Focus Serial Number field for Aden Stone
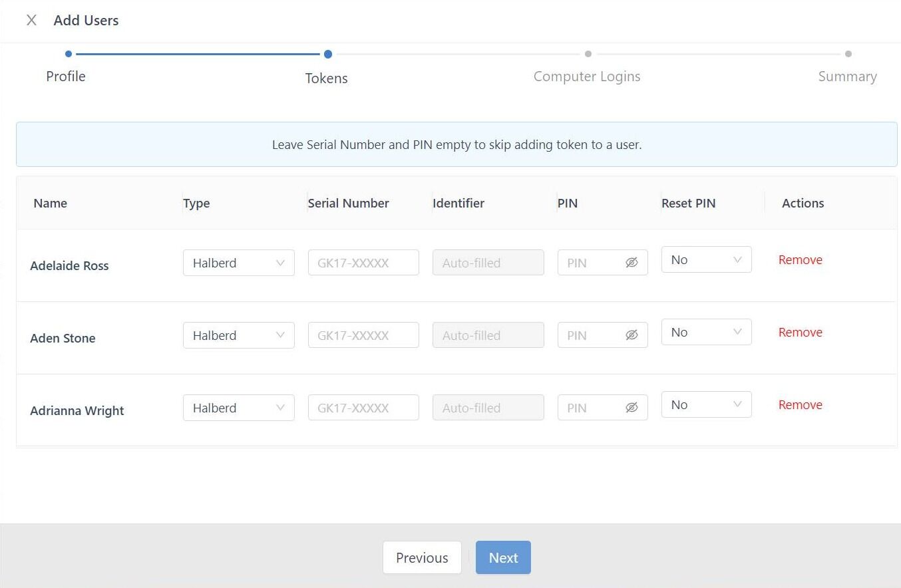 [363, 335]
